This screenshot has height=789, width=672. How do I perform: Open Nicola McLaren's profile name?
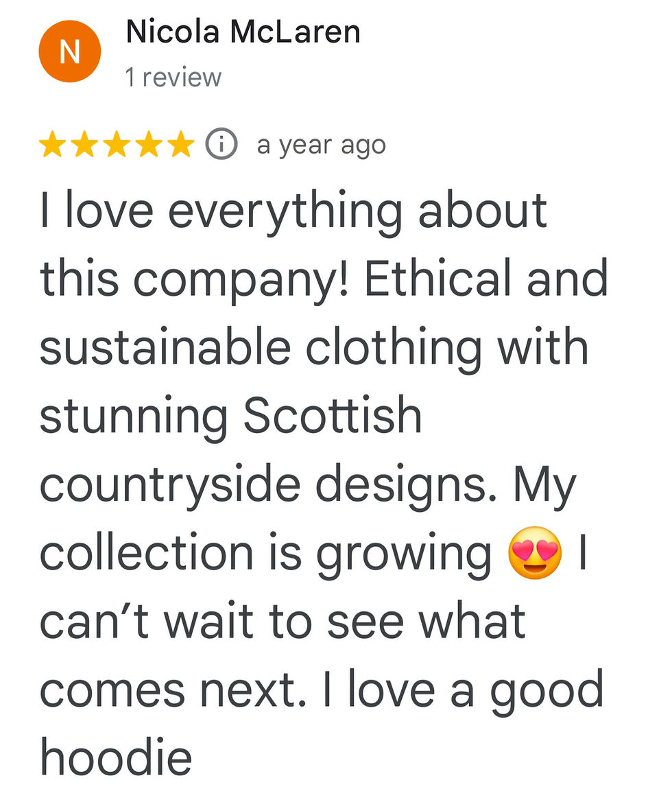pyautogui.click(x=241, y=31)
